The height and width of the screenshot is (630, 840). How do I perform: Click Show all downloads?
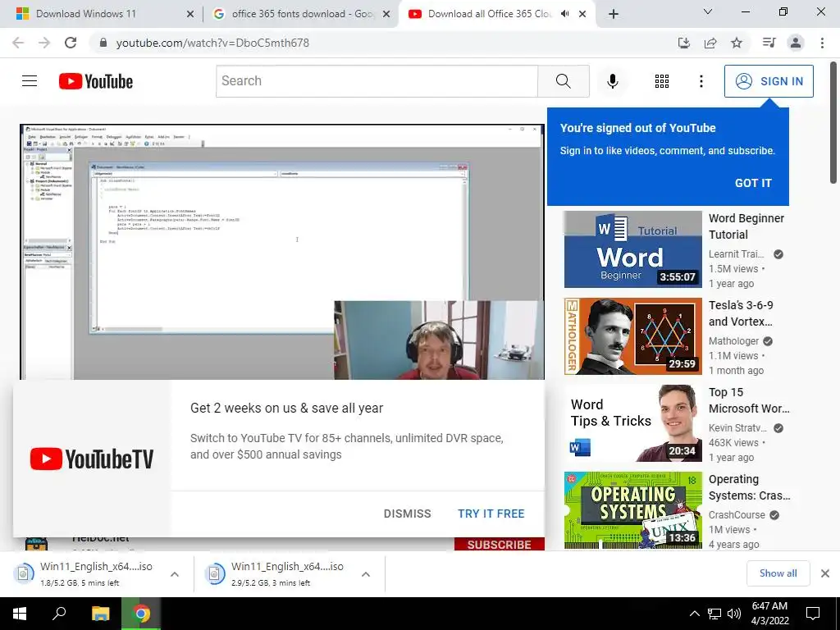pyautogui.click(x=778, y=573)
